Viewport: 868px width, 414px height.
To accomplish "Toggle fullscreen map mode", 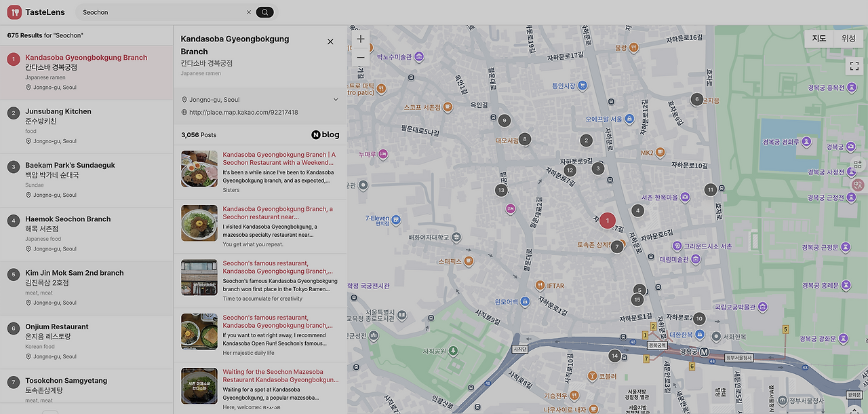I will click(854, 66).
